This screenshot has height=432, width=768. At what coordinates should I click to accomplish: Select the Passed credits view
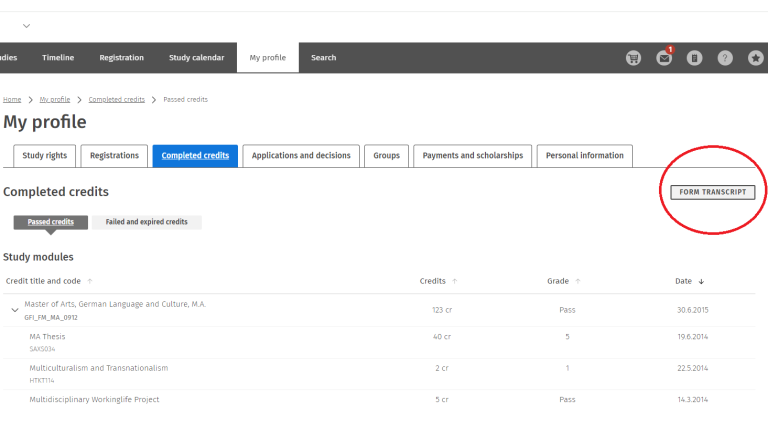point(50,222)
